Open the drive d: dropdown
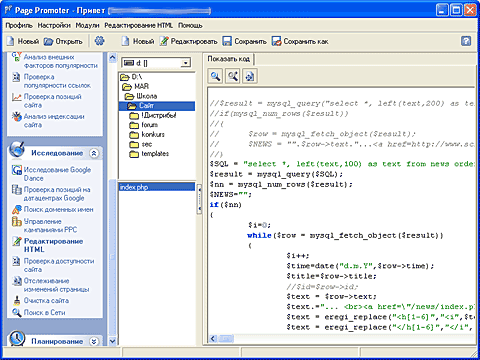480x360 pixels. pyautogui.click(x=185, y=63)
